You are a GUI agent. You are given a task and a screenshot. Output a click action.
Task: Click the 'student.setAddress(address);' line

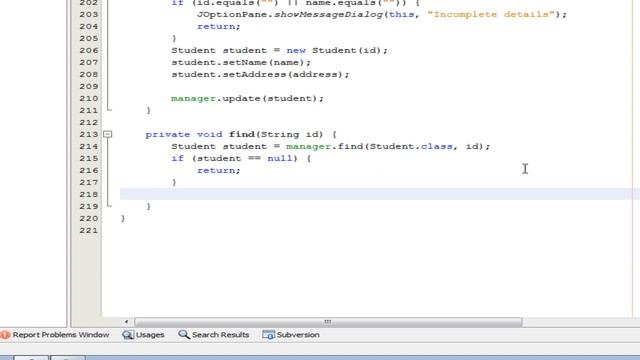[260, 74]
